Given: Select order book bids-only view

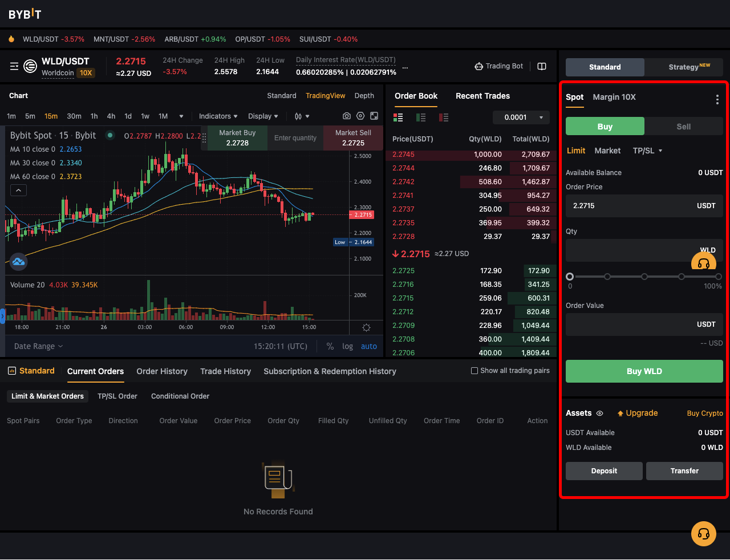Looking at the screenshot, I should pos(421,117).
